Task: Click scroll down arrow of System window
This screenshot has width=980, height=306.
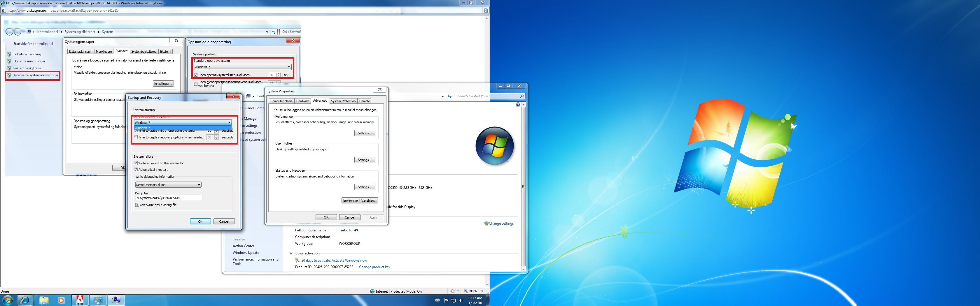Action: (523, 269)
